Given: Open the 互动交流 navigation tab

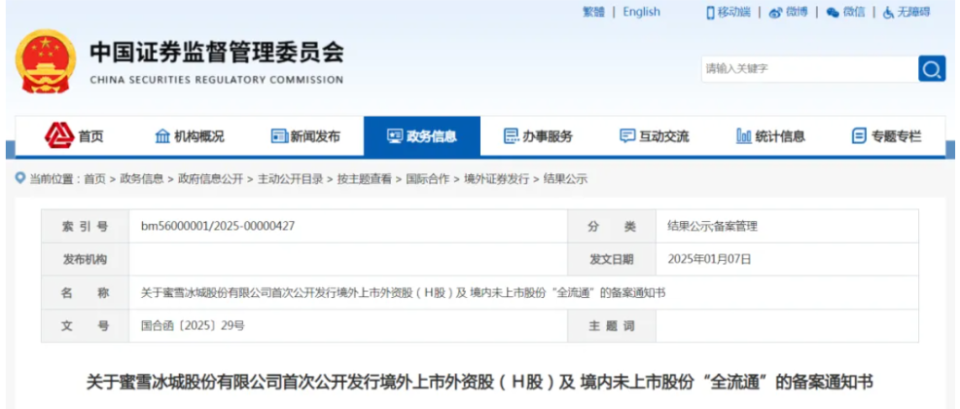Looking at the screenshot, I should (654, 137).
